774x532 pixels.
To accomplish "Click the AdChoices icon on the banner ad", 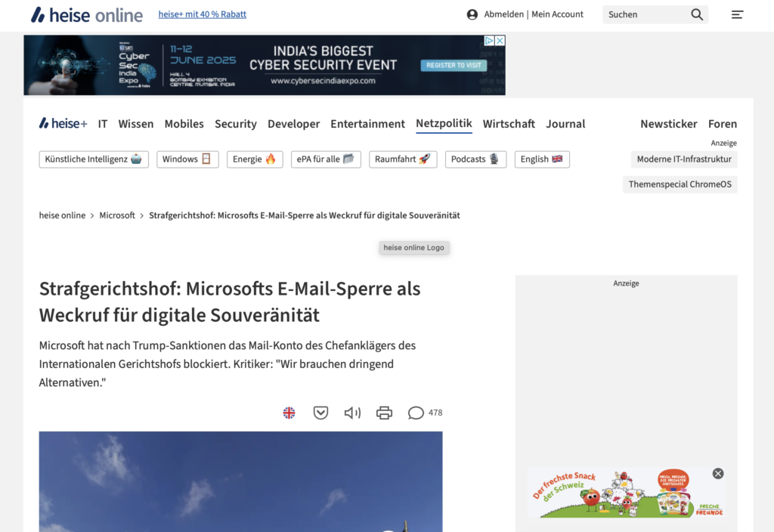I will click(x=489, y=41).
